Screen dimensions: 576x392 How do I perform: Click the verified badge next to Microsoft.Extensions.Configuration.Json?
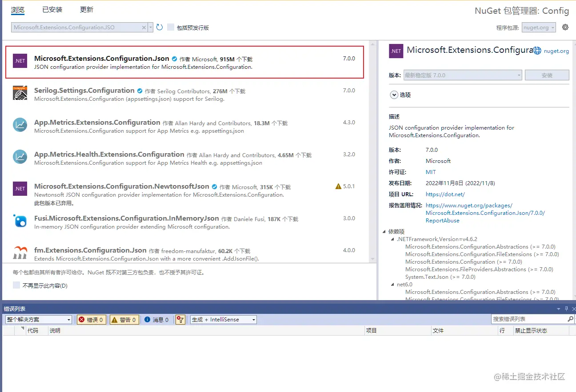point(175,59)
